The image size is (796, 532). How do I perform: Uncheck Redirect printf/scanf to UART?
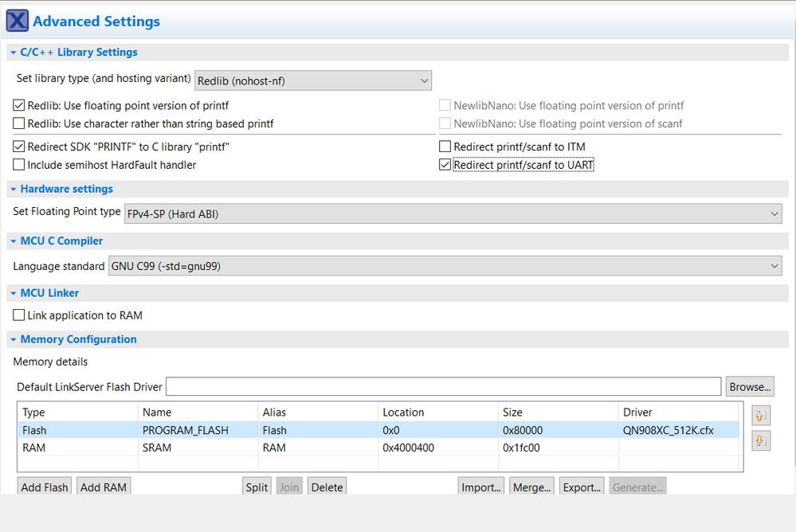tap(445, 165)
